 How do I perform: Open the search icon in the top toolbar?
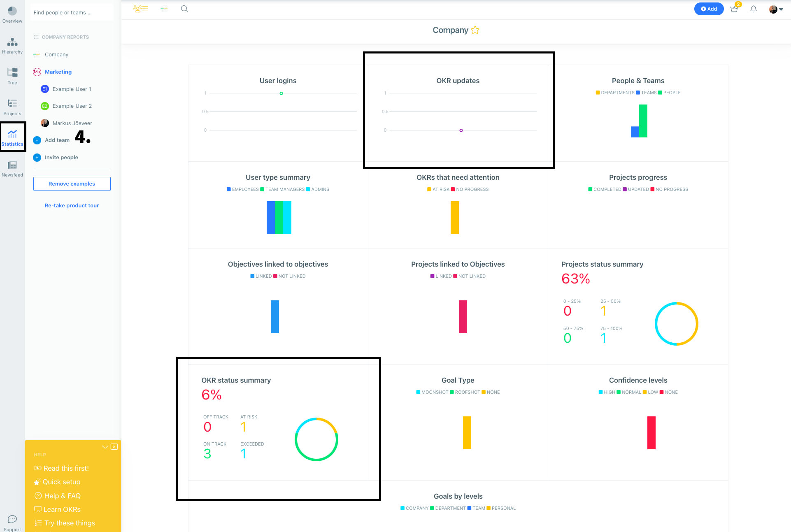pyautogui.click(x=184, y=9)
